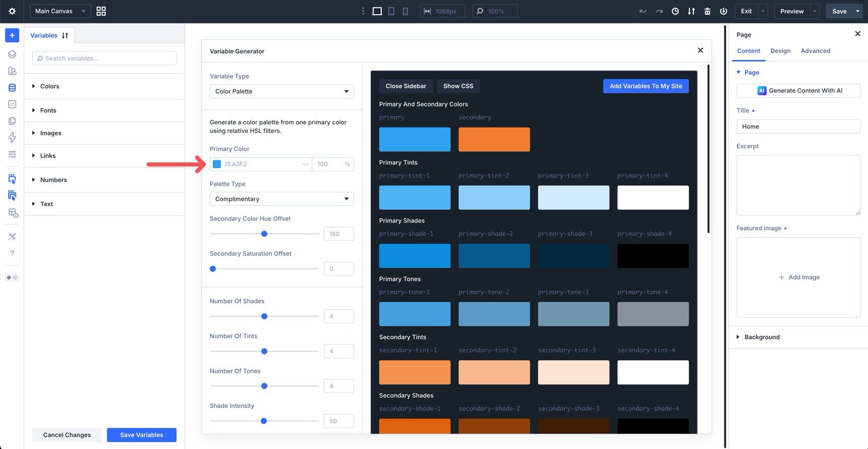Open the help question mark icon
This screenshot has height=449, width=868.
[12, 253]
